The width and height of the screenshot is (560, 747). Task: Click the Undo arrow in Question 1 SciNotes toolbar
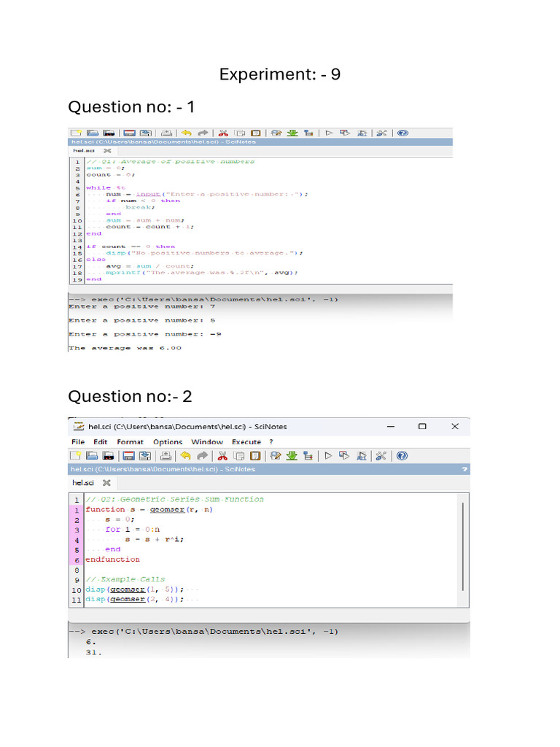(x=186, y=133)
